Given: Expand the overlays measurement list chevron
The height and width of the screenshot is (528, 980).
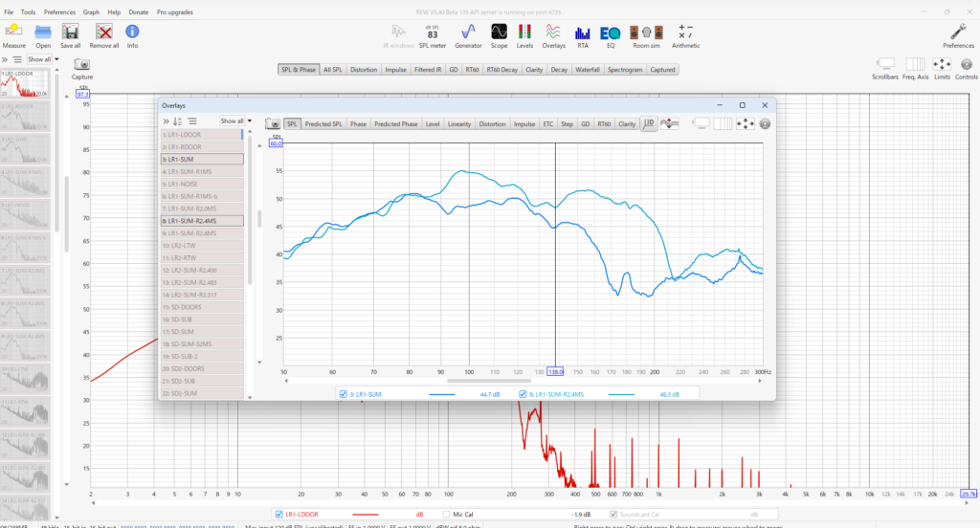Looking at the screenshot, I should pyautogui.click(x=166, y=121).
